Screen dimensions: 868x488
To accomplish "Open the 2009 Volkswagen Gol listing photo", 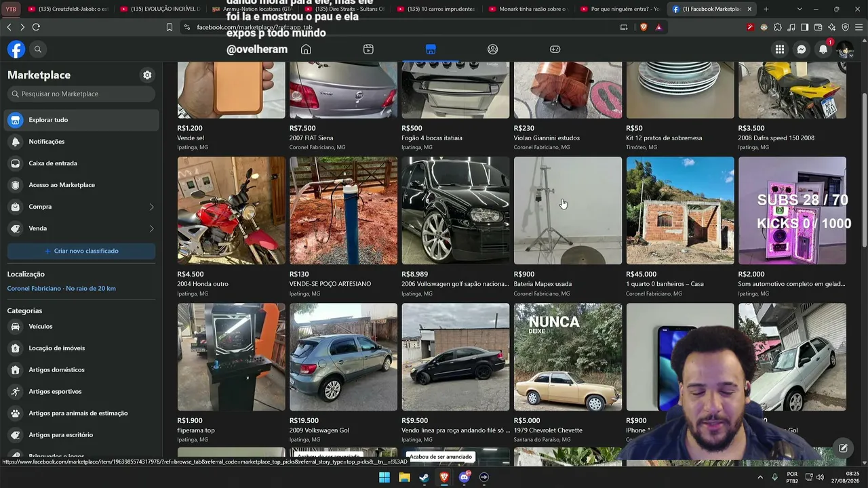I will tap(344, 357).
